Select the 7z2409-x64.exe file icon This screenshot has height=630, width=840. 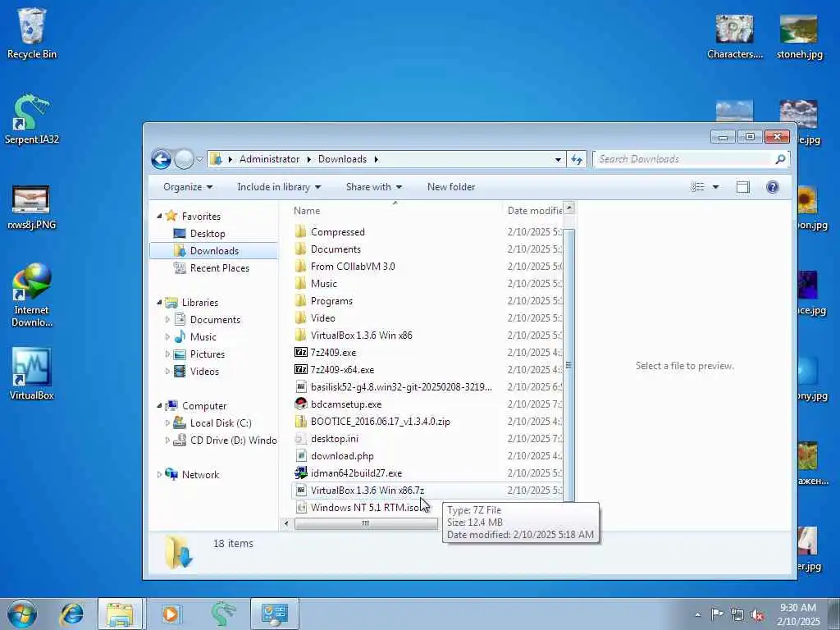pos(301,370)
